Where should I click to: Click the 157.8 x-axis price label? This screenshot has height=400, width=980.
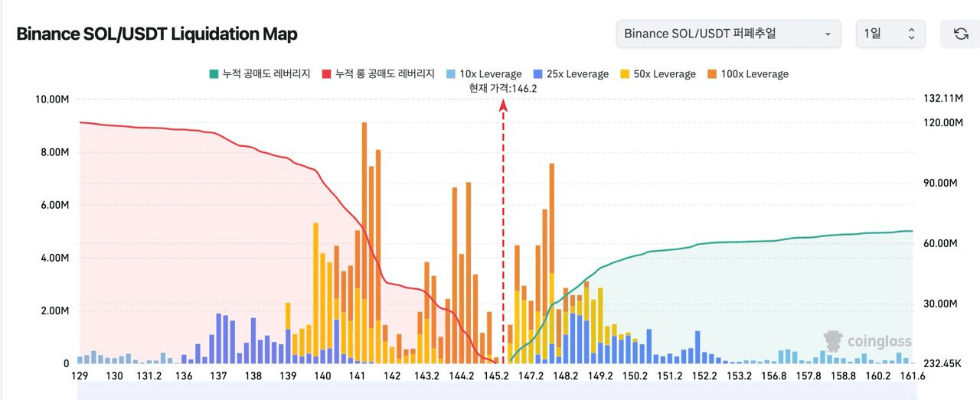tap(808, 376)
